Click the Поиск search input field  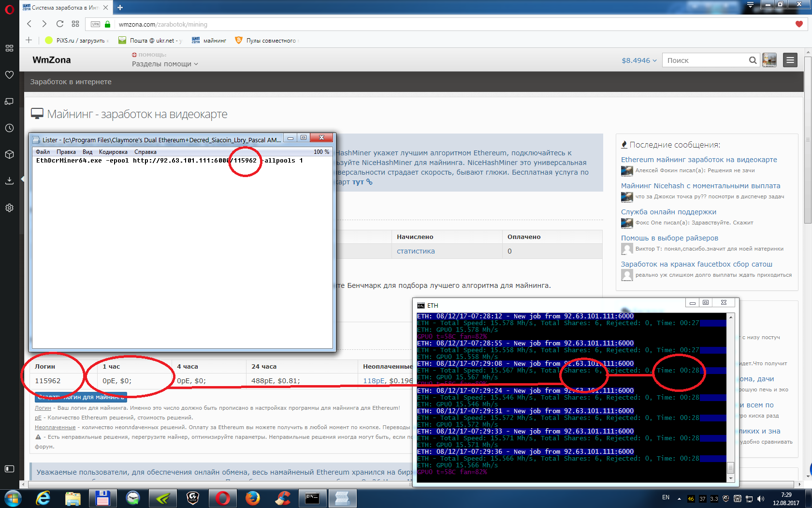(706, 60)
